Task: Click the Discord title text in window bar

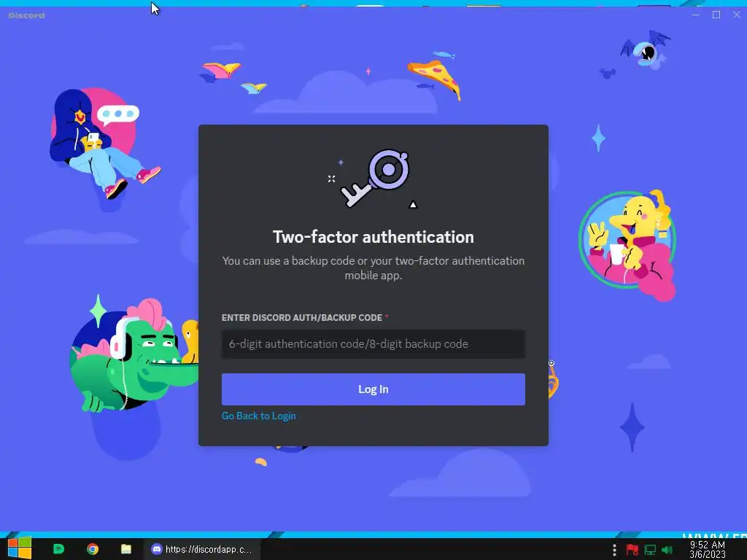Action: coord(27,15)
